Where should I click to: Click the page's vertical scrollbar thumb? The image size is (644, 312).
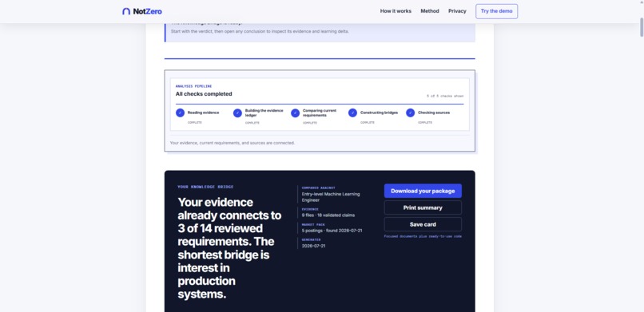click(x=641, y=27)
